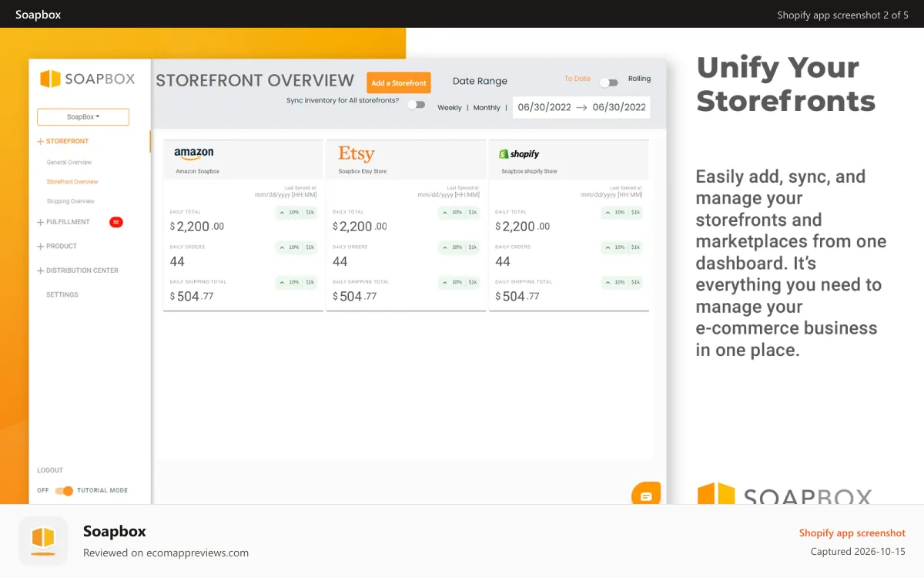Click the Shopify logo on its store card
This screenshot has width=924, height=578.
pos(519,154)
